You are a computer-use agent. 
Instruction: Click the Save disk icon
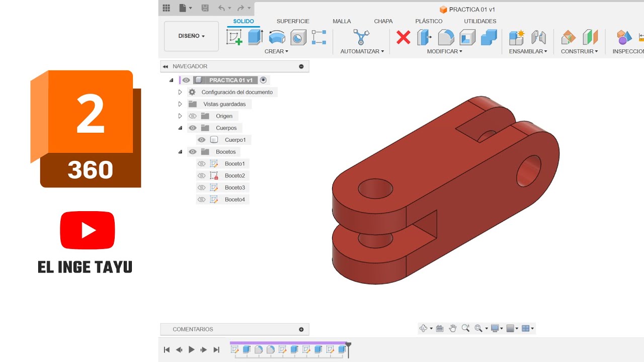205,8
